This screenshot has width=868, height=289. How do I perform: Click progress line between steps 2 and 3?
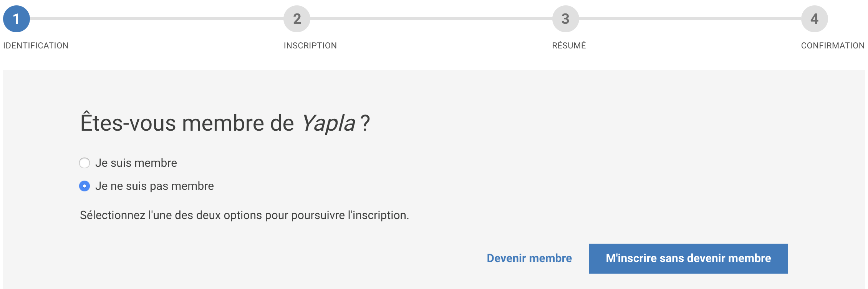(x=431, y=18)
